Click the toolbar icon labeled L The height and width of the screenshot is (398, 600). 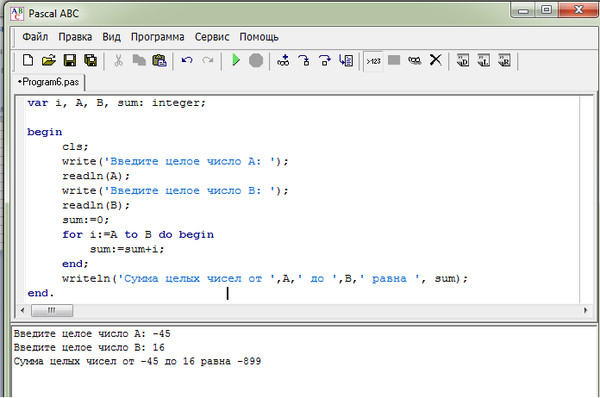[x=484, y=60]
